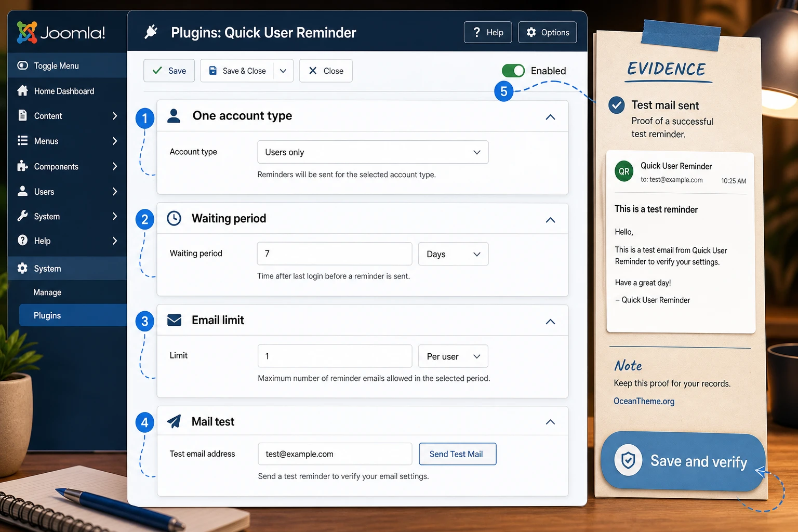
Task: Click the Joomla! logo
Action: pyautogui.click(x=61, y=32)
